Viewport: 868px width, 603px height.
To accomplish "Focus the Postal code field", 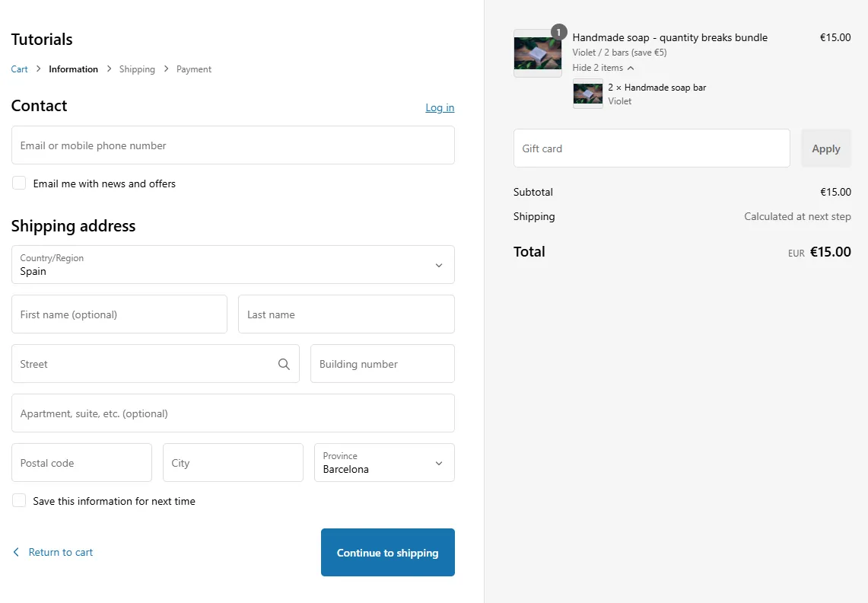I will point(81,463).
